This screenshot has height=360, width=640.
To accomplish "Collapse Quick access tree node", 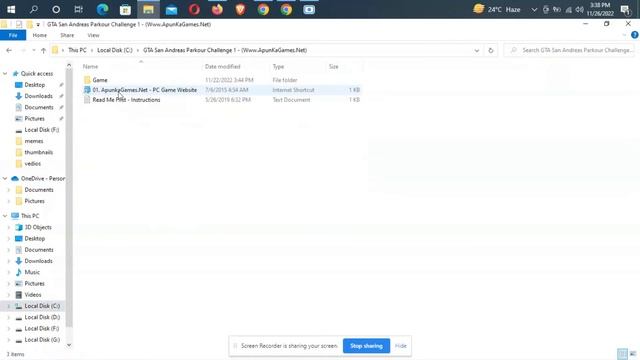I will tap(5, 73).
